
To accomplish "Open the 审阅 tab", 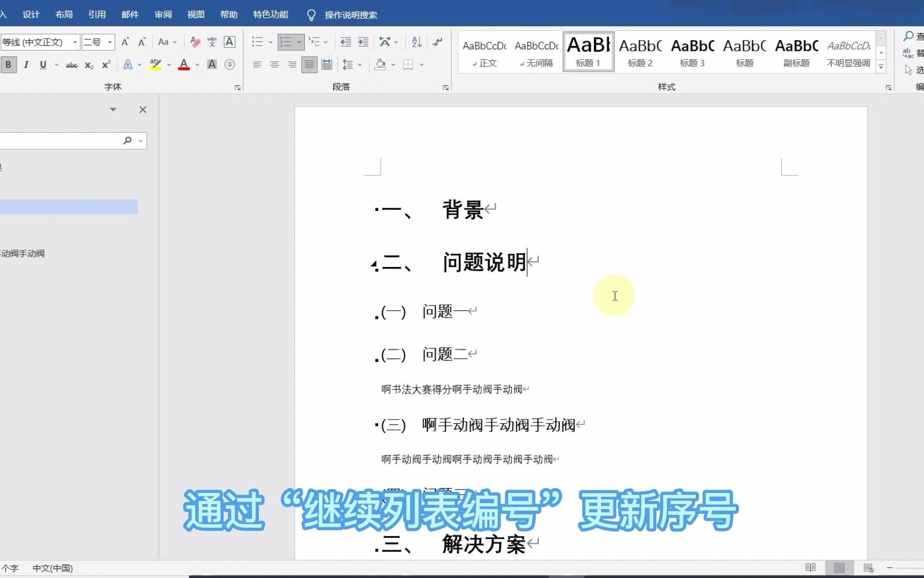I will [x=163, y=14].
